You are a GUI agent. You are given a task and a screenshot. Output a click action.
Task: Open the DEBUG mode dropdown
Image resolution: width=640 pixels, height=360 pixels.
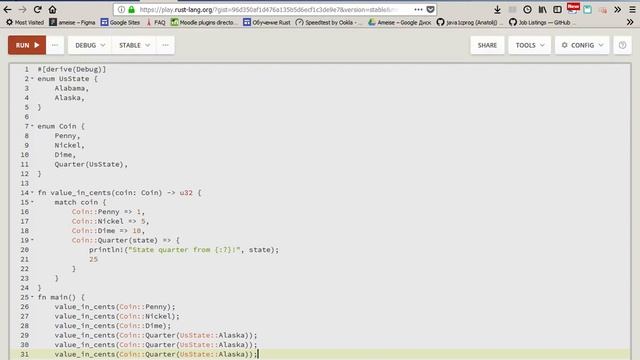tap(90, 45)
